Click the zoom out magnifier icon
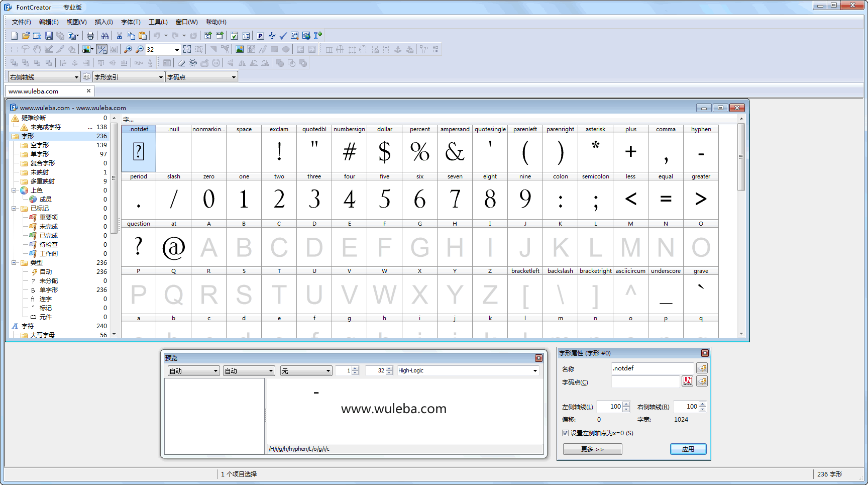This screenshot has width=868, height=485. tap(140, 49)
